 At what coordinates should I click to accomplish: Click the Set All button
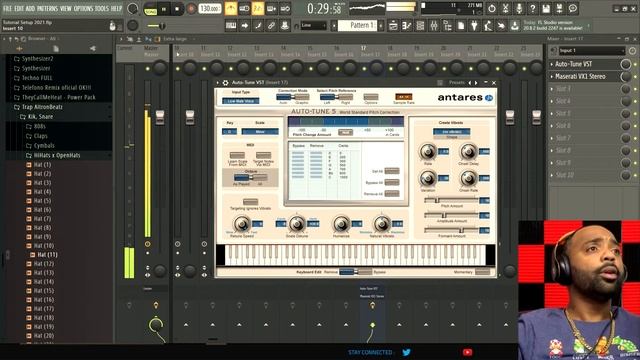pyautogui.click(x=392, y=171)
